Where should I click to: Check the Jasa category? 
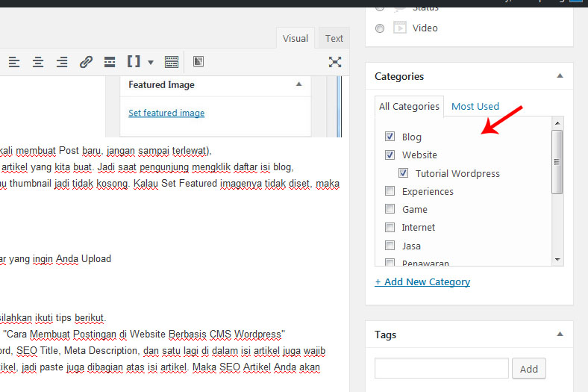click(x=390, y=246)
